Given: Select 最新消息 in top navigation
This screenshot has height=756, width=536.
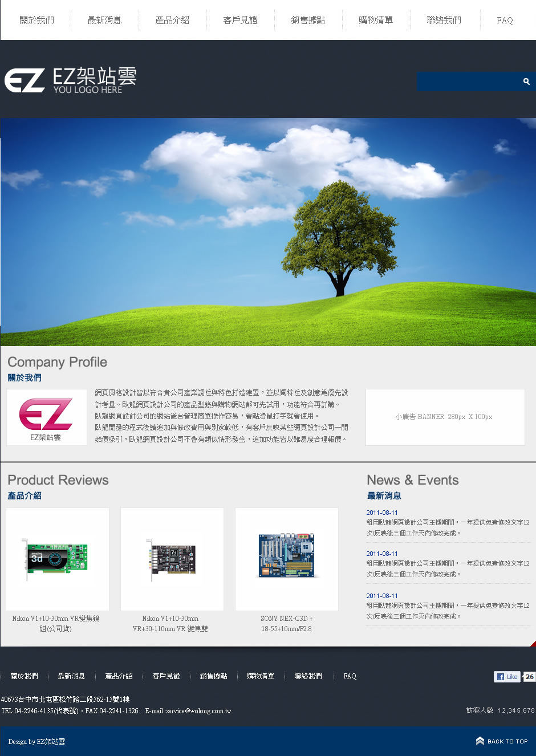Looking at the screenshot, I should (104, 20).
